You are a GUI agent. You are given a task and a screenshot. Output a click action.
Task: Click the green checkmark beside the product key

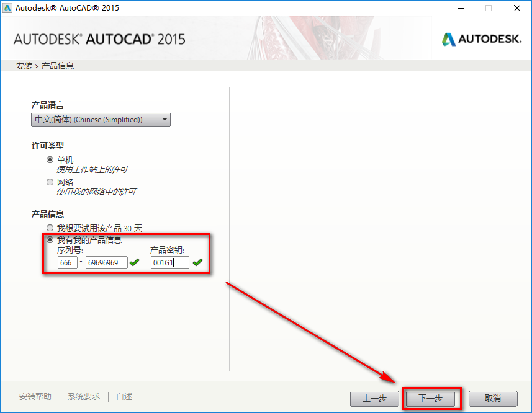point(199,262)
